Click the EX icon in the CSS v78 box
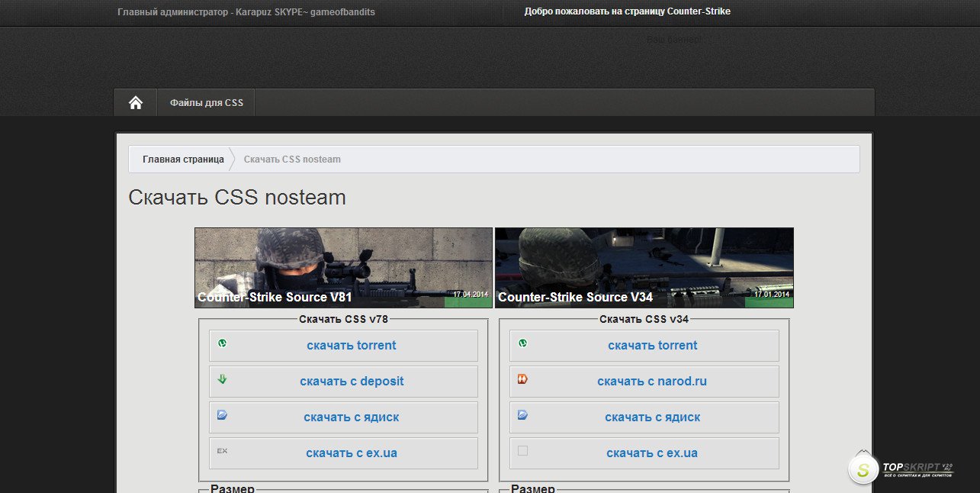The height and width of the screenshot is (493, 980). (222, 451)
